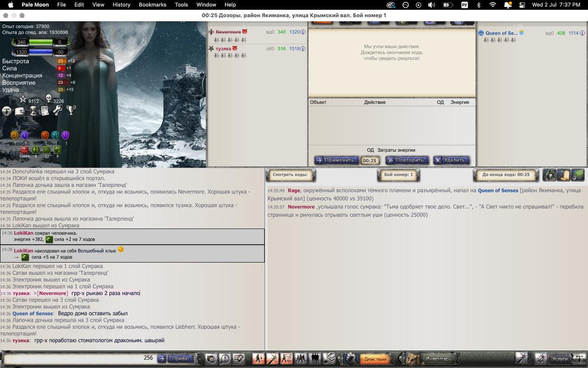
Task: Click the green triple-chevron effect icon
Action: [x=46, y=150]
